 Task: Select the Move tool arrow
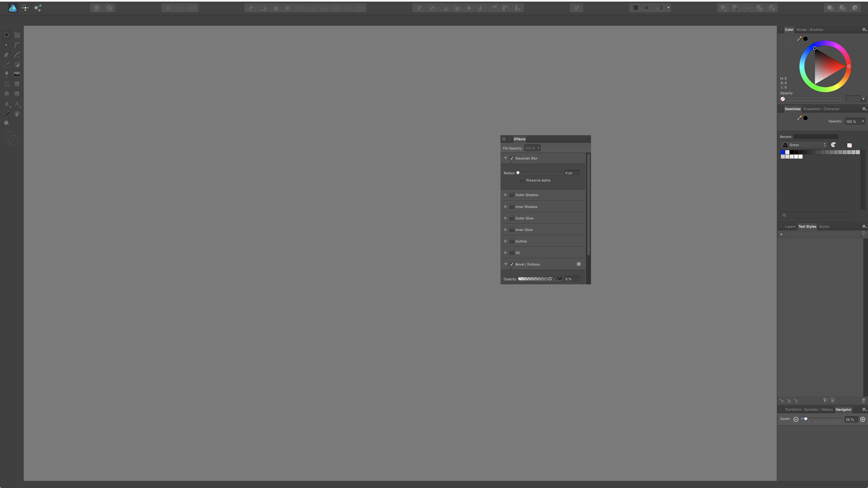point(7,35)
